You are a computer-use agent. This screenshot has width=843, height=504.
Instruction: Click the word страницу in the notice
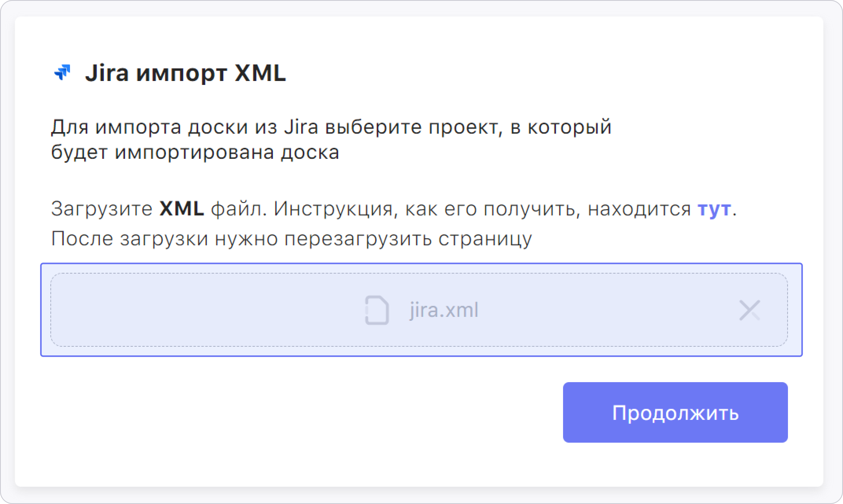coord(485,239)
